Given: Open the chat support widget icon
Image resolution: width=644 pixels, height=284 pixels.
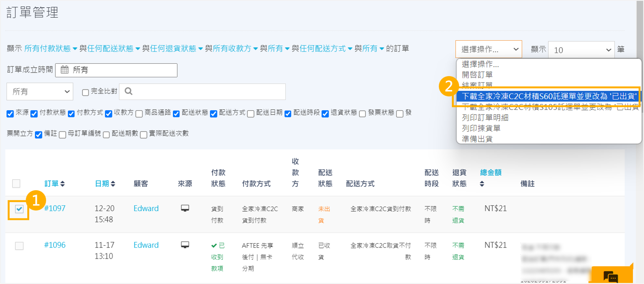Looking at the screenshot, I should click(610, 276).
